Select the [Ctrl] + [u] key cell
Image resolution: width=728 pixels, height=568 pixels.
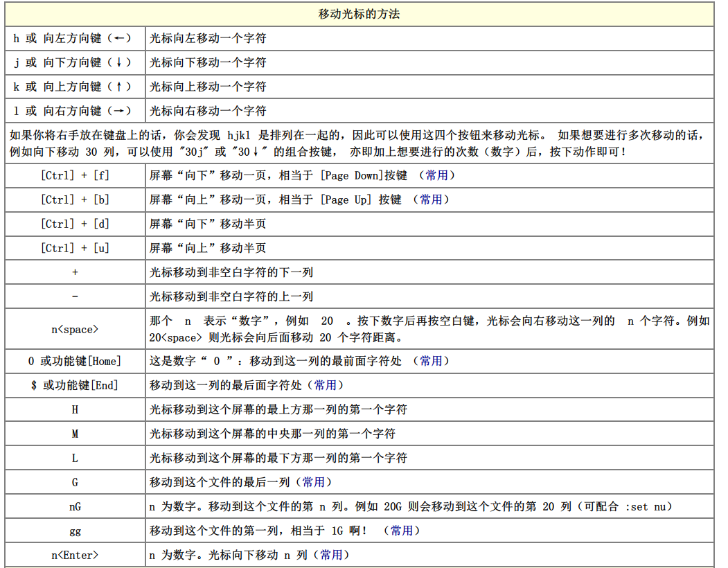pos(75,248)
